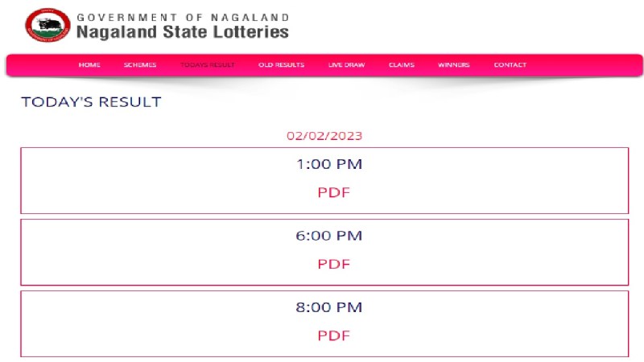644x362 pixels.
Task: Select the Todays Result menu item
Action: [208, 65]
